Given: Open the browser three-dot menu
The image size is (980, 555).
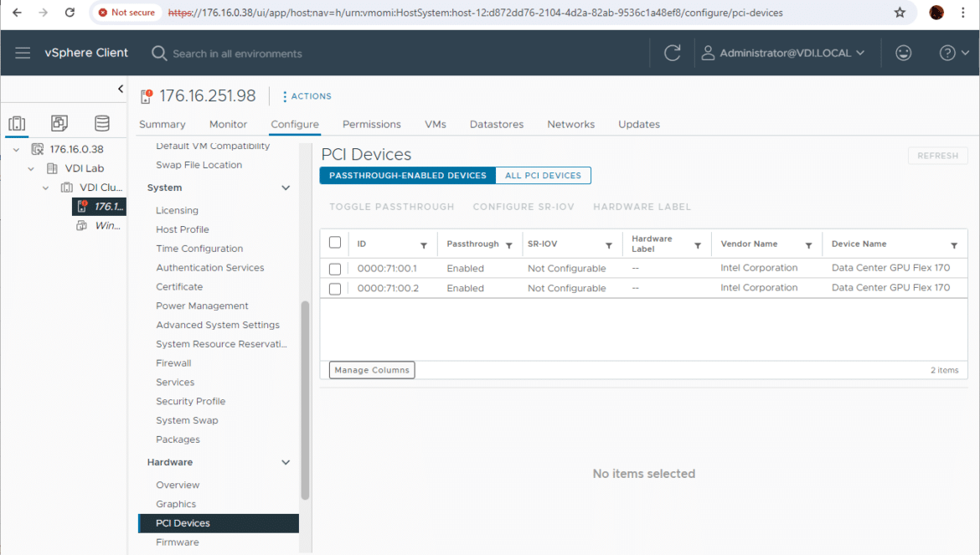Looking at the screenshot, I should 963,13.
